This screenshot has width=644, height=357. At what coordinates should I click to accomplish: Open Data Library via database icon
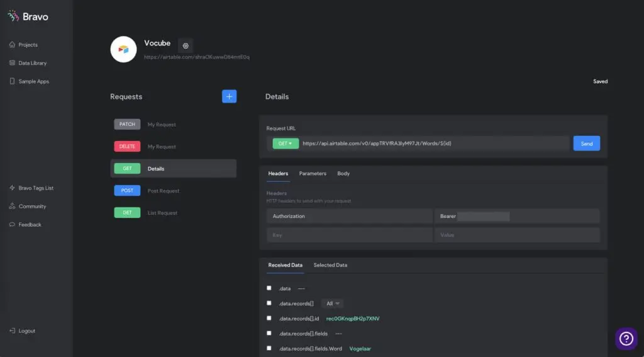coord(12,63)
